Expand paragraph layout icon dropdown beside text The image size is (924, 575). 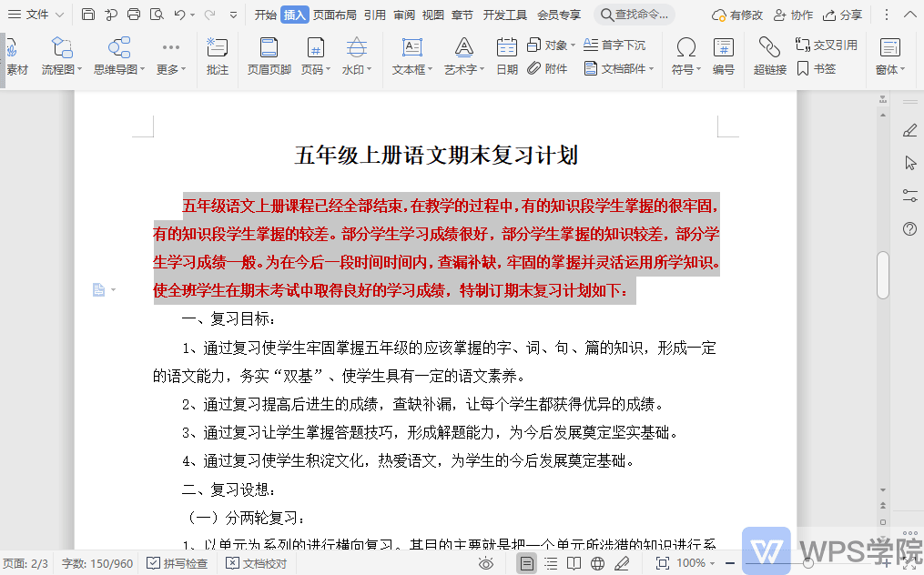(x=114, y=290)
